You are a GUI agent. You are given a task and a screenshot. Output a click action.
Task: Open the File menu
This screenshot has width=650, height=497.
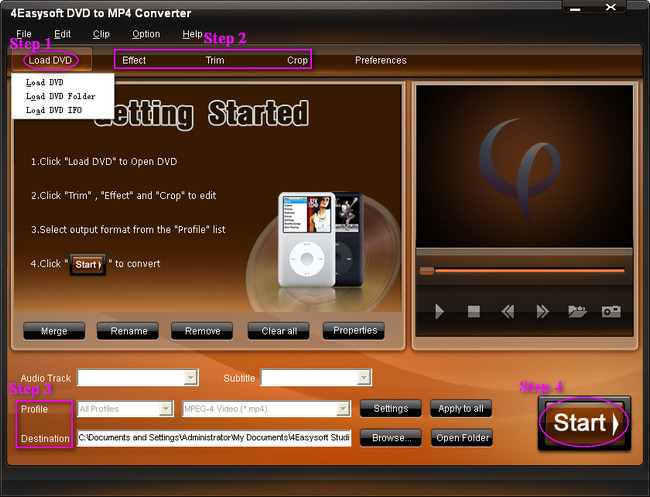(24, 34)
